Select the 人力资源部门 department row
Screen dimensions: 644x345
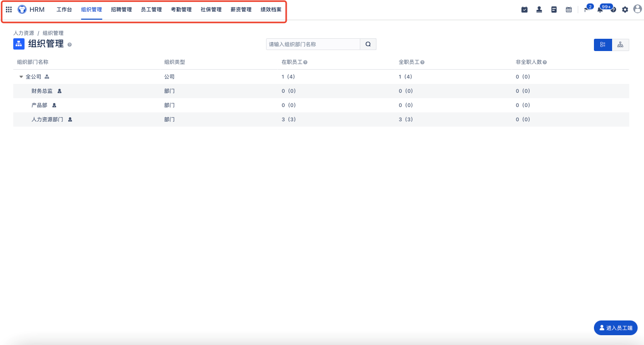click(x=321, y=119)
